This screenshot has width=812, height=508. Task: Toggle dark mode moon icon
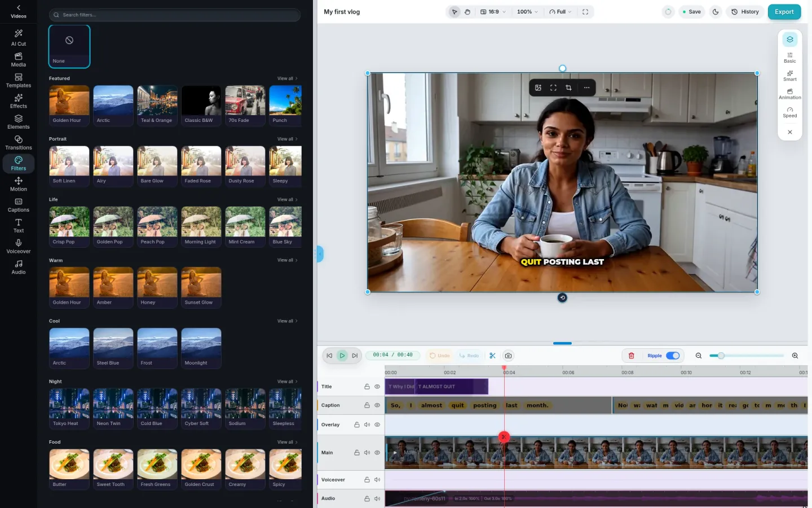[x=716, y=12]
